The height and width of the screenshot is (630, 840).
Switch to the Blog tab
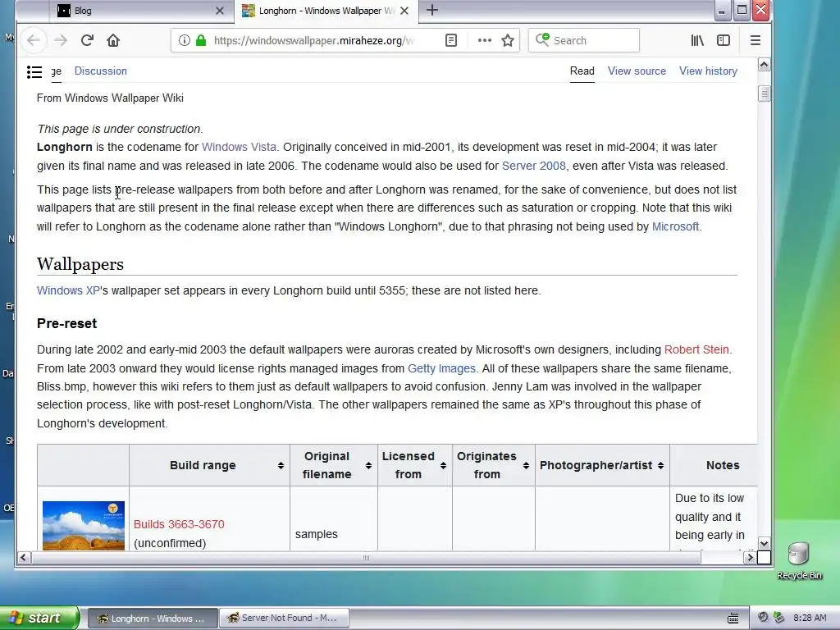point(141,11)
